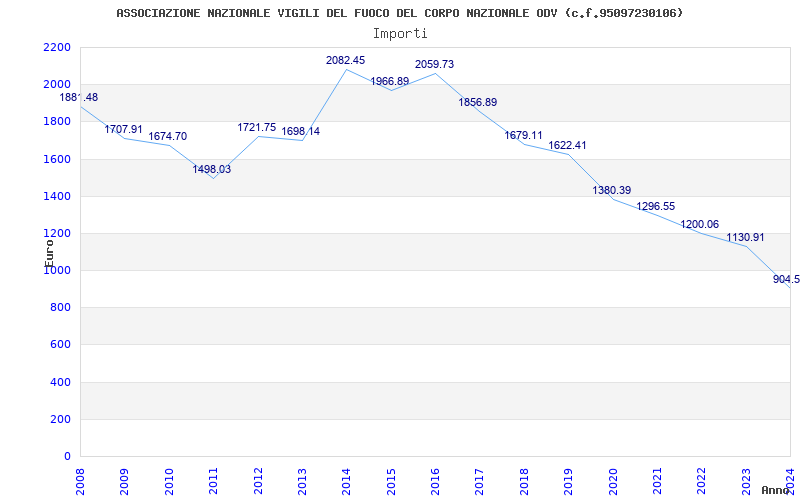800x500 pixels.
Task: Click the 2017 year label on x-axis
Action: 480,481
